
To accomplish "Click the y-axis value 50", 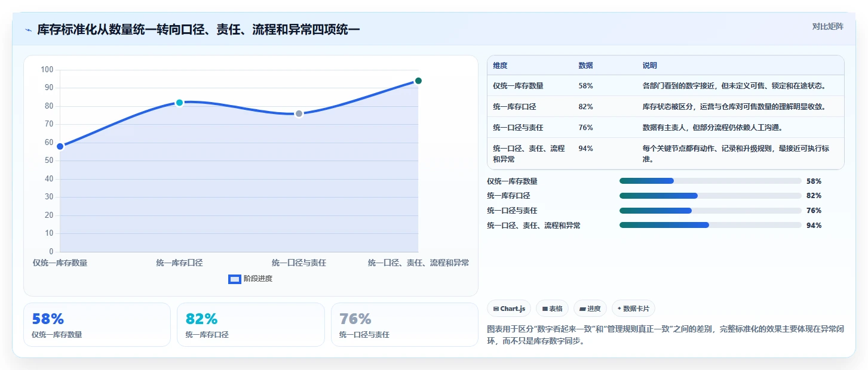I will [50, 161].
